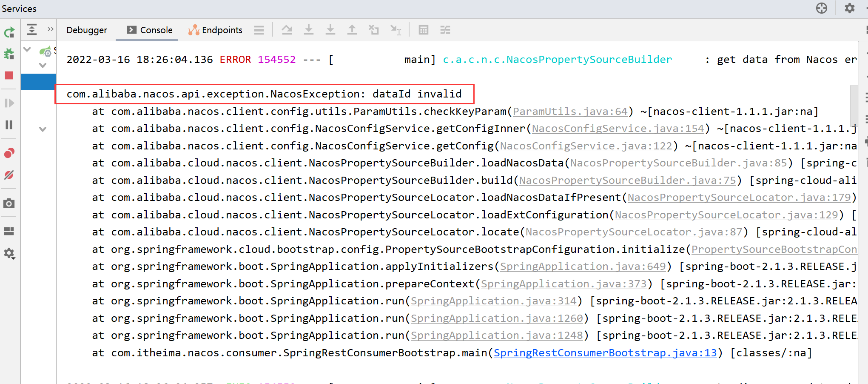Click the console vertical scrollbar thumb
The image size is (868, 384).
[854, 106]
